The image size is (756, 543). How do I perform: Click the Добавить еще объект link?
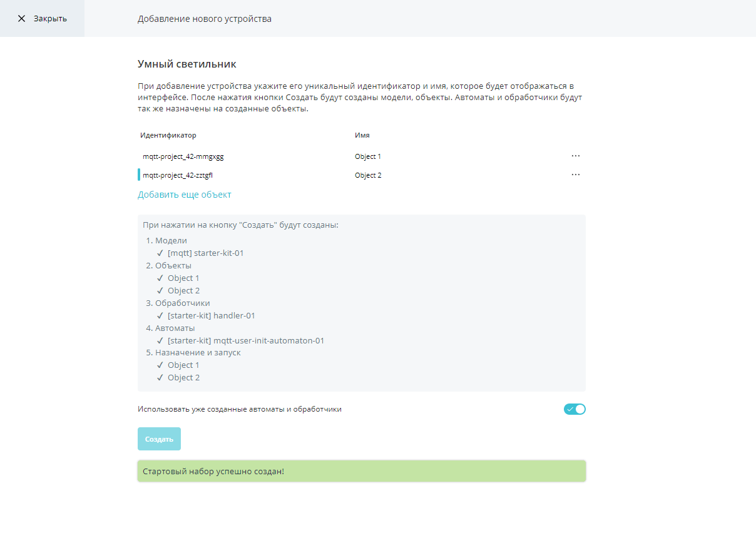pos(185,195)
